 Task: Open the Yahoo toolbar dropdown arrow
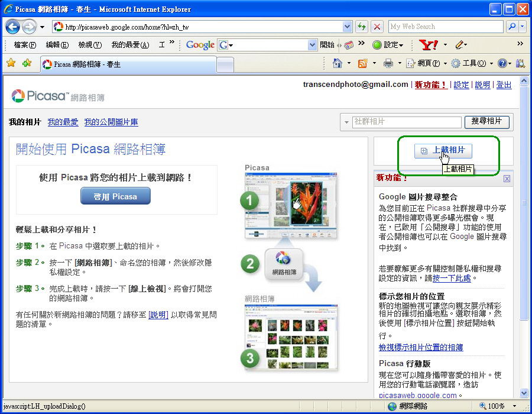click(x=445, y=45)
